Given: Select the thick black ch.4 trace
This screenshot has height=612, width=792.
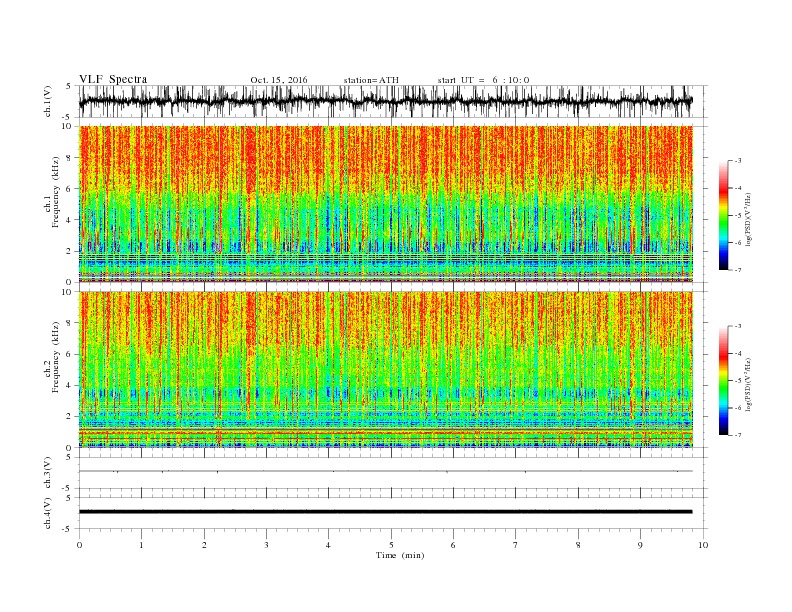Looking at the screenshot, I should point(386,512).
